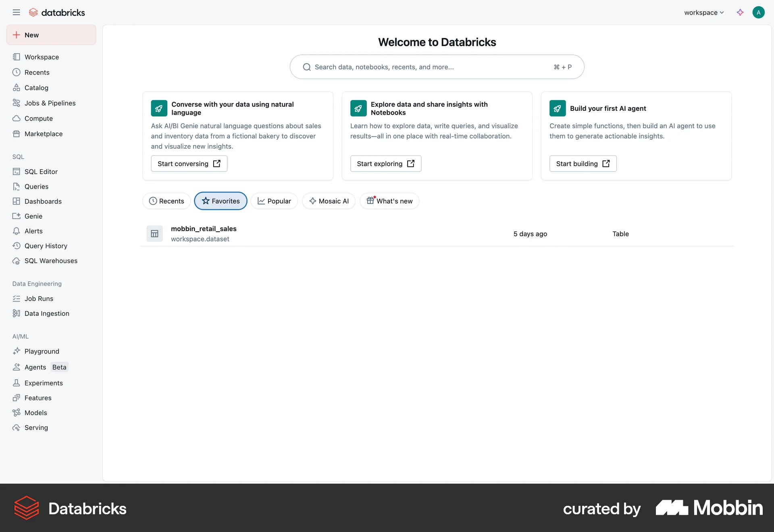The height and width of the screenshot is (532, 774).
Task: Expand the What's new section
Action: coord(389,201)
